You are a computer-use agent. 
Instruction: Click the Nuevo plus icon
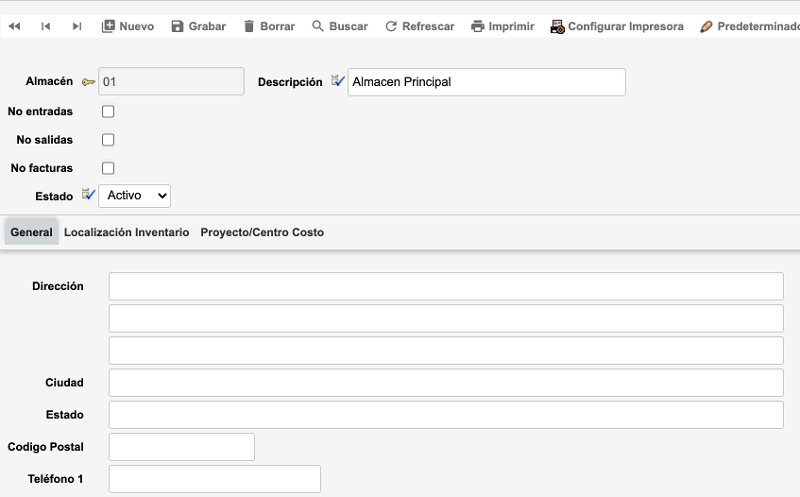[109, 26]
